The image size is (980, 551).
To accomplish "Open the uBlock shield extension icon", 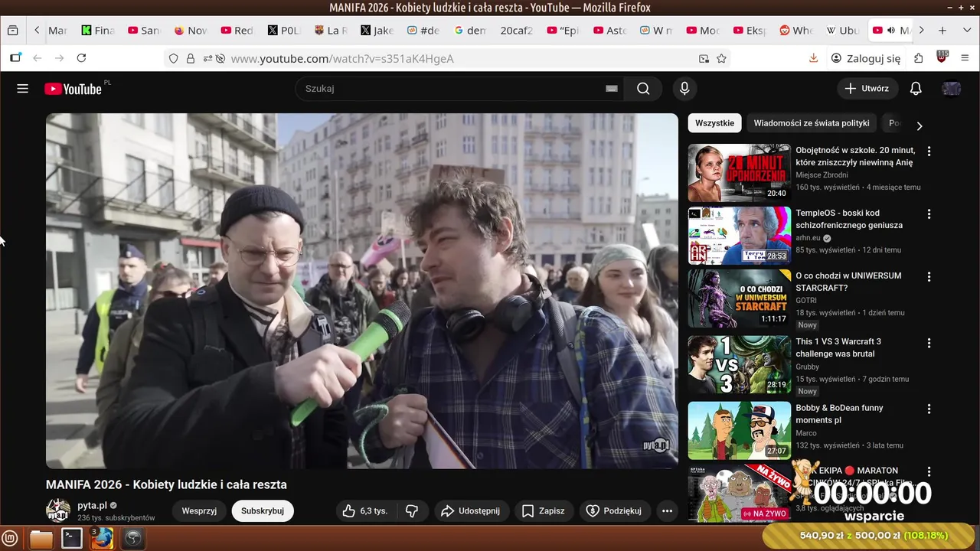I will point(942,57).
